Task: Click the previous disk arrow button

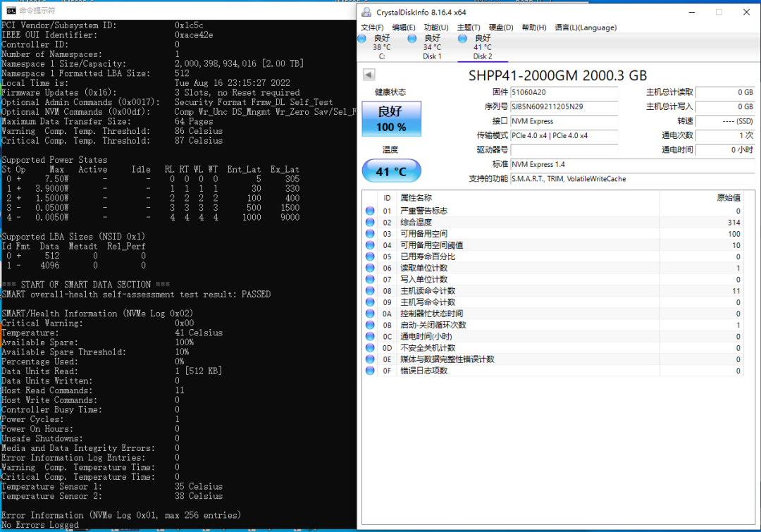Action: coord(369,75)
